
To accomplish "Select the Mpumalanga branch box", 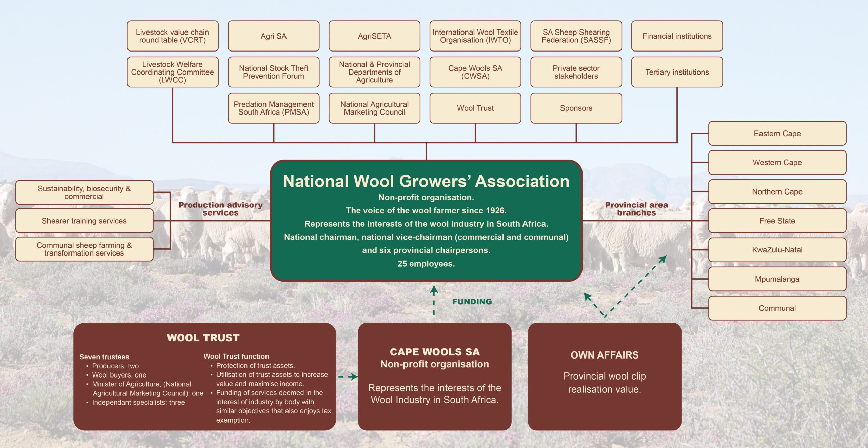I will (x=777, y=279).
